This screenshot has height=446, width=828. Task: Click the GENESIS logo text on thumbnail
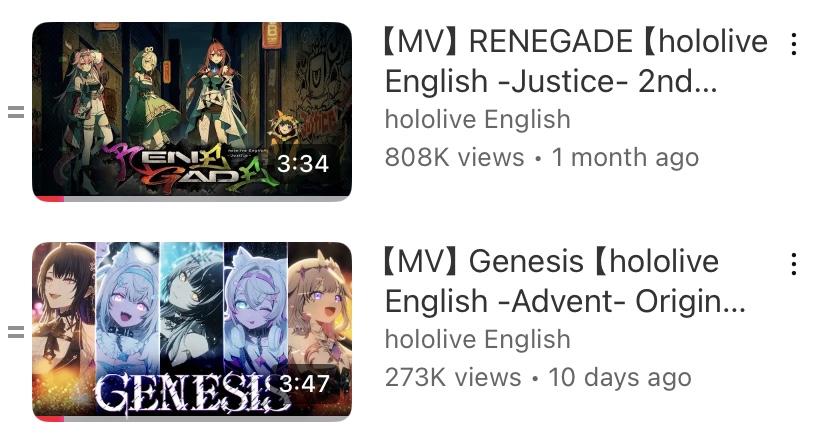click(x=193, y=393)
